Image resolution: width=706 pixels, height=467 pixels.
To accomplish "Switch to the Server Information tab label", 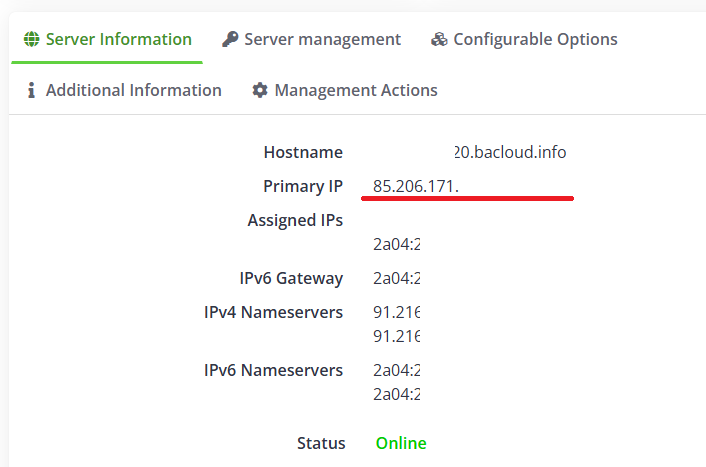I will [118, 40].
